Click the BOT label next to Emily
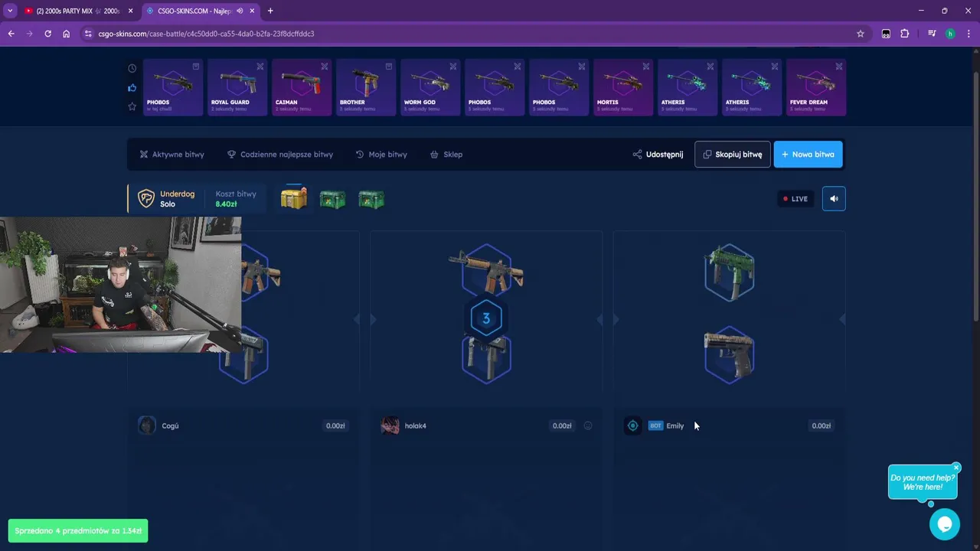The height and width of the screenshot is (551, 980). pos(655,425)
